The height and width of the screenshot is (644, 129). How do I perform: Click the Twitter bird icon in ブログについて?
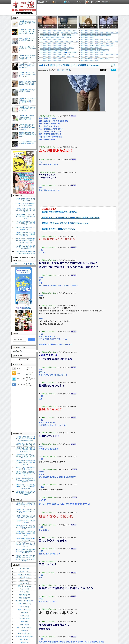(x=14, y=379)
